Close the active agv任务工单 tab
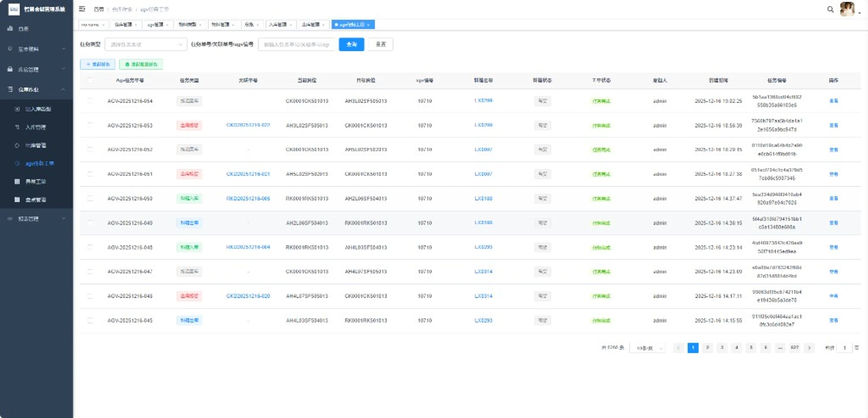This screenshot has width=868, height=418. pos(368,24)
